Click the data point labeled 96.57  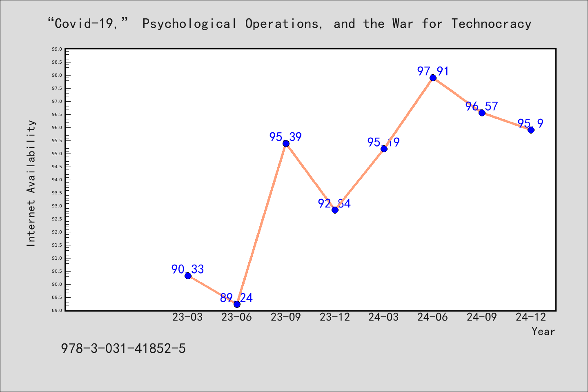[x=482, y=113]
